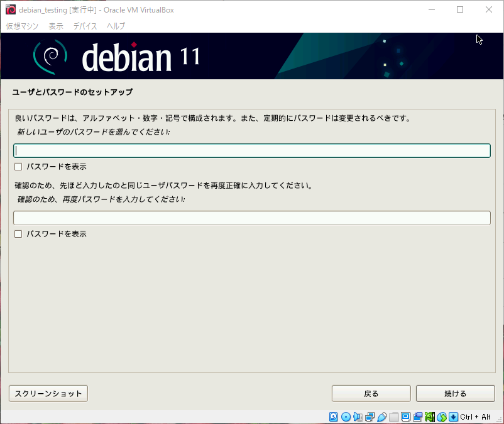Open the ヘルプ menu
This screenshot has width=504, height=424.
tap(116, 26)
